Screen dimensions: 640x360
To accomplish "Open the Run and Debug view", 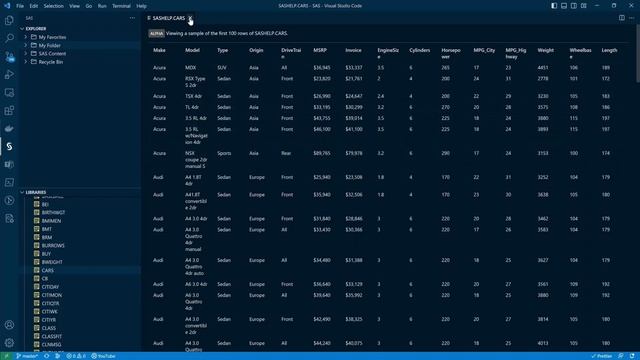I will 9,74.
